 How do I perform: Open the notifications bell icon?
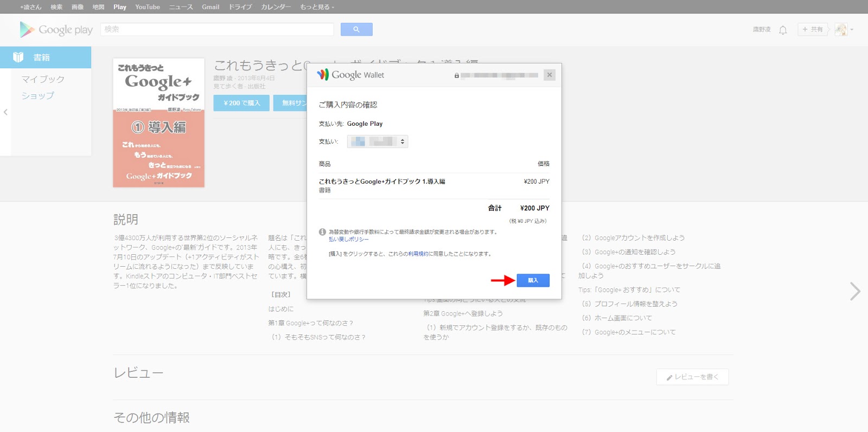[x=783, y=30]
